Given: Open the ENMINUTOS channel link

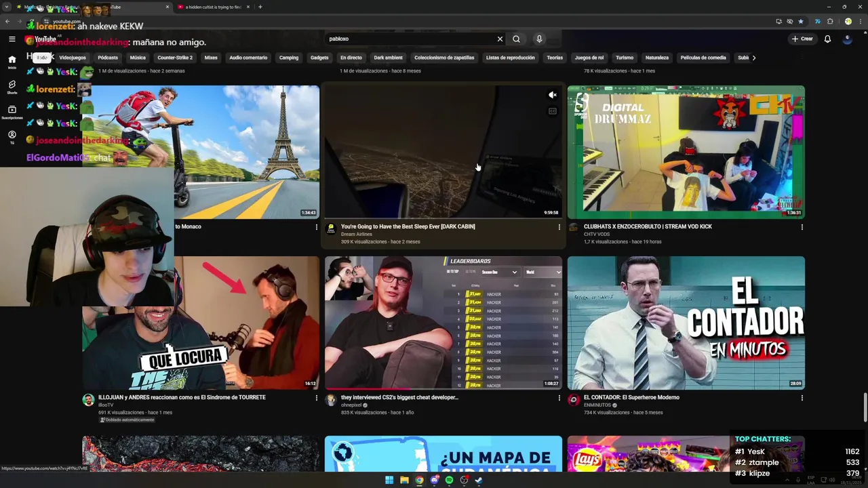Looking at the screenshot, I should point(597,405).
